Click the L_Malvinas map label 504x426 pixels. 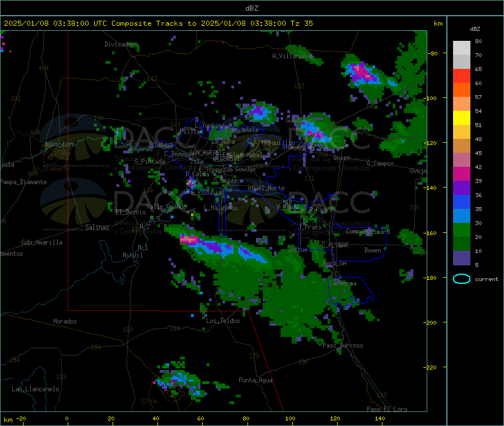[x=221, y=208]
